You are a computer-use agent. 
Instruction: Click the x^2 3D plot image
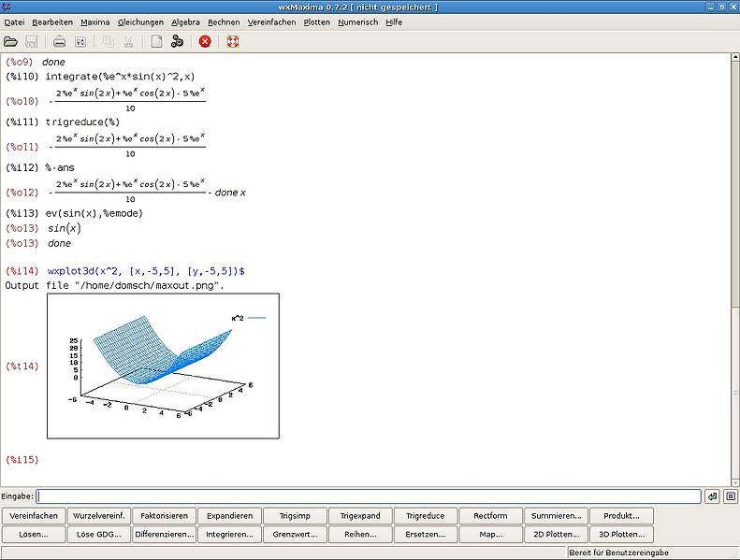163,366
